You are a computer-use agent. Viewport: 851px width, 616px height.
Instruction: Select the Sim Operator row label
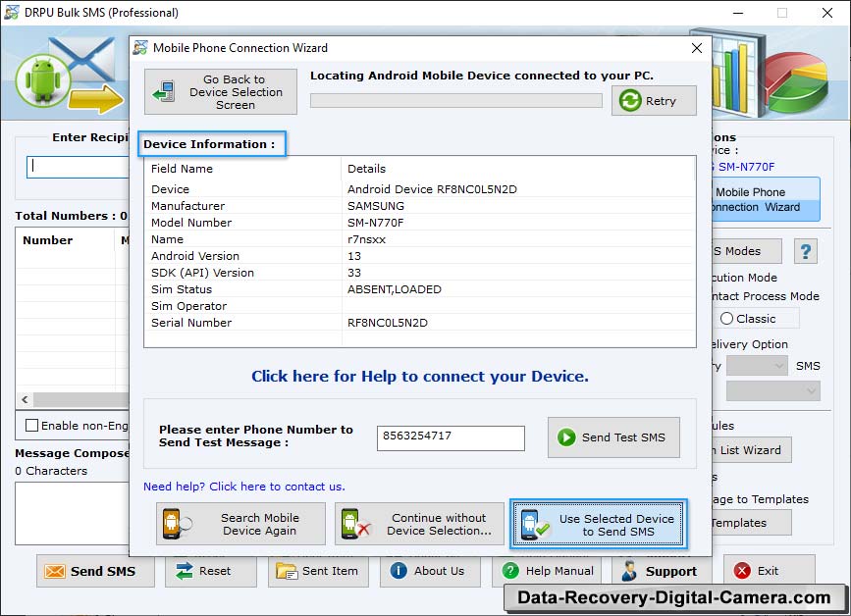pyautogui.click(x=188, y=306)
